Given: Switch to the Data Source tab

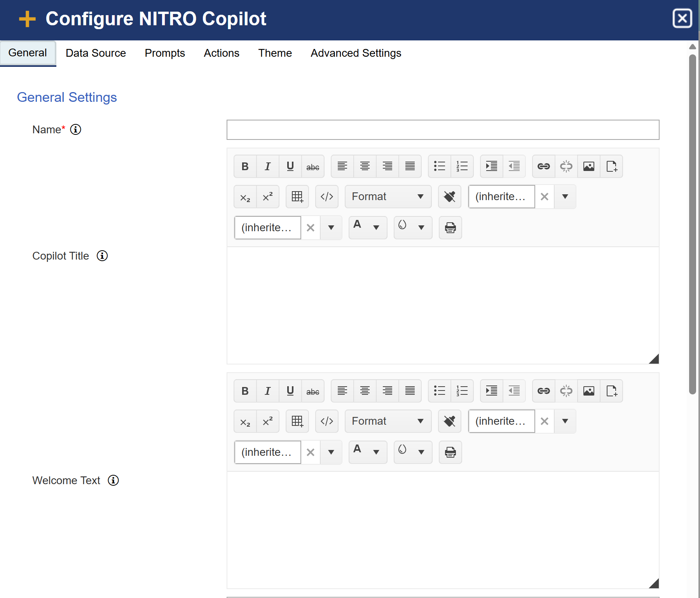Looking at the screenshot, I should coord(96,53).
